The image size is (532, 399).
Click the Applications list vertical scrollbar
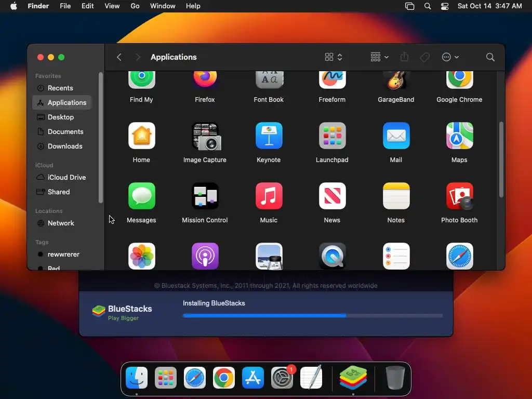click(501, 159)
